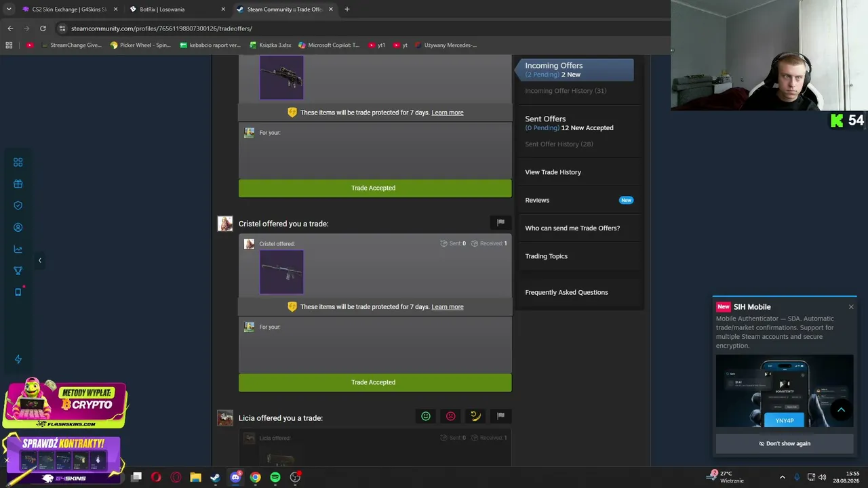
Task: Open the browser apps grid shortcut
Action: point(9,45)
